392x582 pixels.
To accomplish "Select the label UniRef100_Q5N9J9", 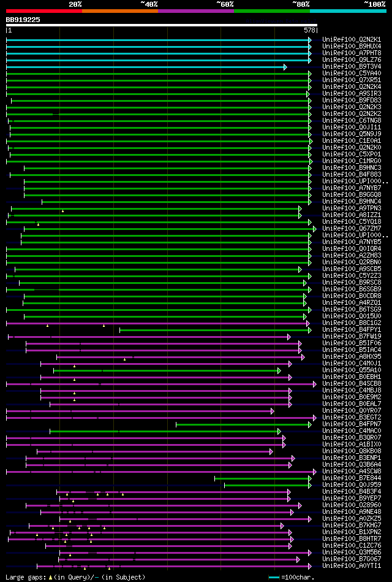I will 352,134.
